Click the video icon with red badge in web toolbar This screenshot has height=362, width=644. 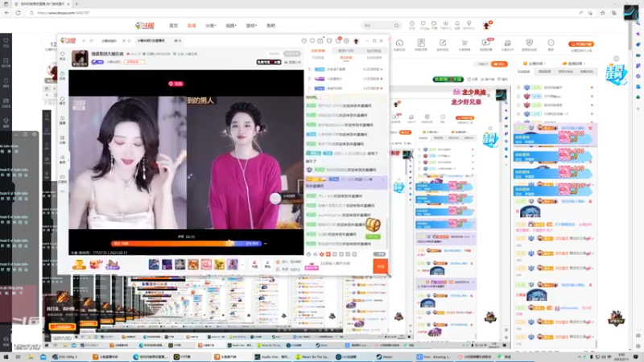tap(486, 43)
